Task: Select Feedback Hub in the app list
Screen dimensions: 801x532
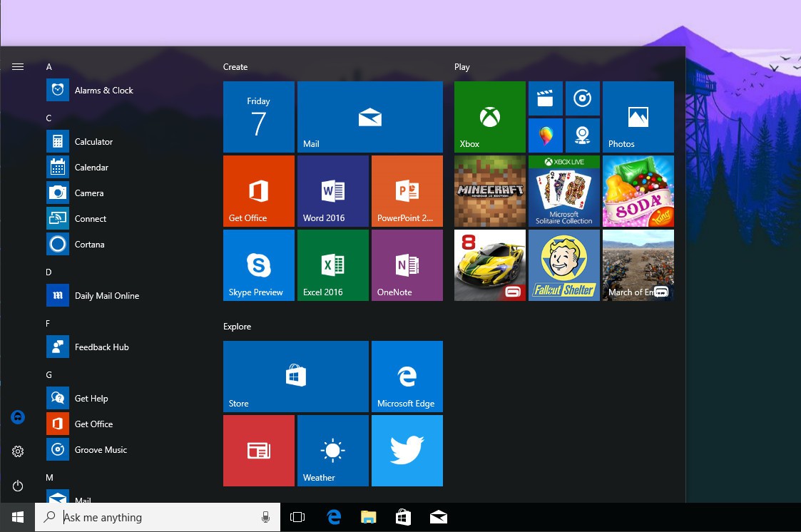Action: pyautogui.click(x=101, y=347)
